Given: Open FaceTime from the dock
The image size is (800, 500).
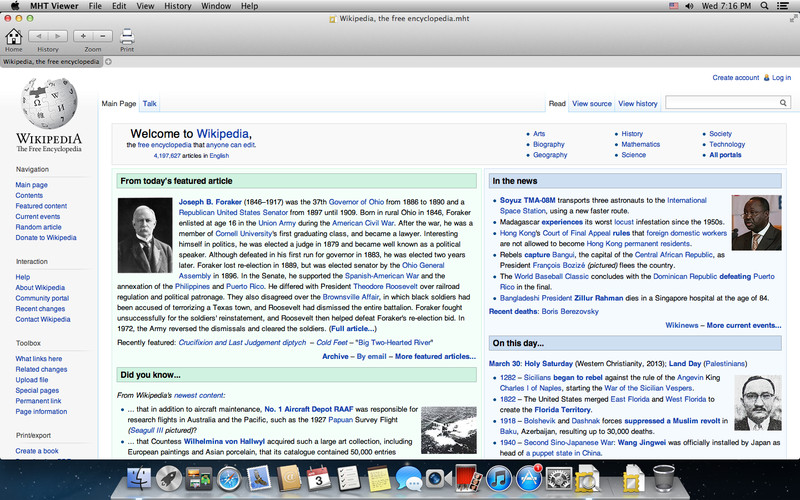Looking at the screenshot, I should (x=439, y=479).
